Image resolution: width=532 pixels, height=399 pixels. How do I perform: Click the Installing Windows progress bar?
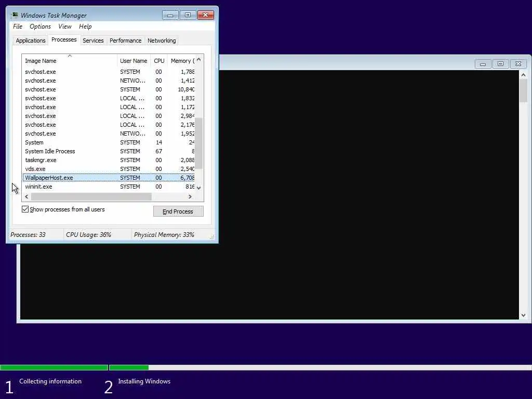click(x=320, y=367)
